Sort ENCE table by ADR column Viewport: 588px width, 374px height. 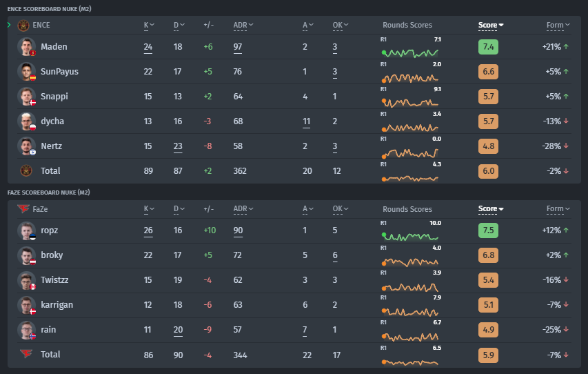pos(243,25)
